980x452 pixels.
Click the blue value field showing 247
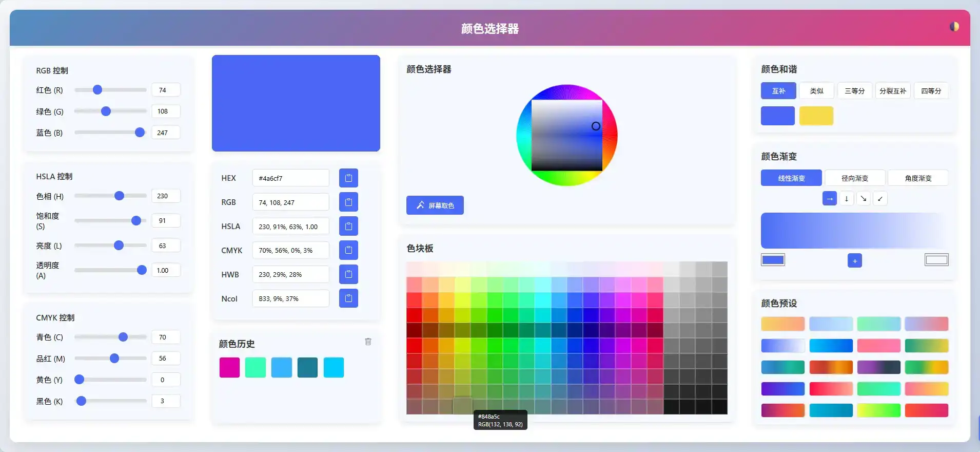click(166, 133)
